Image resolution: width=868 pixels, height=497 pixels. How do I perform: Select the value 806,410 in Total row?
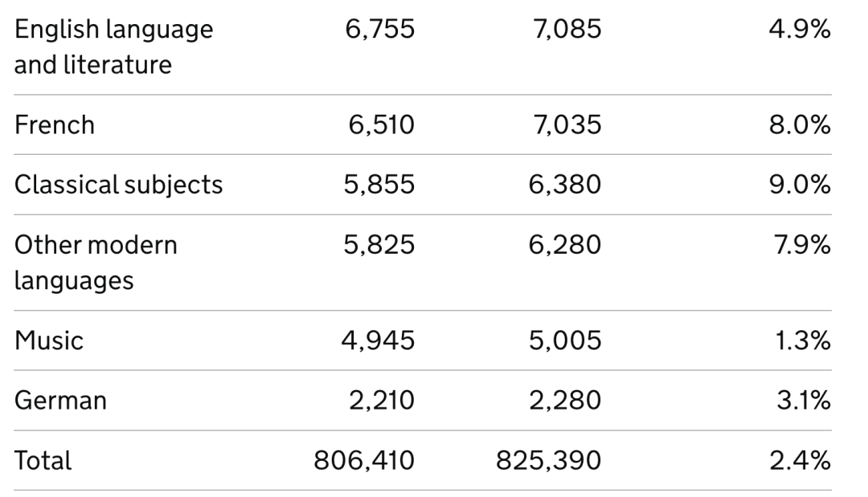tap(364, 461)
